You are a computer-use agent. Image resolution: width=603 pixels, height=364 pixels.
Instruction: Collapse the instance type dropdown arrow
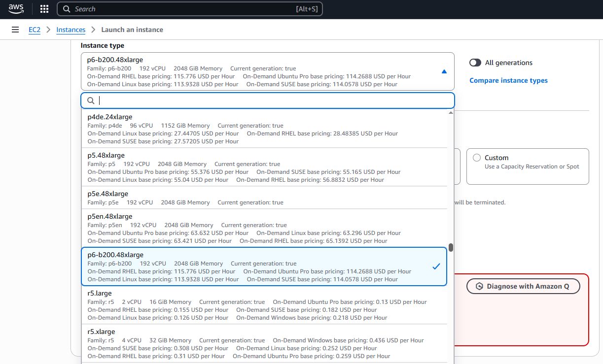444,71
